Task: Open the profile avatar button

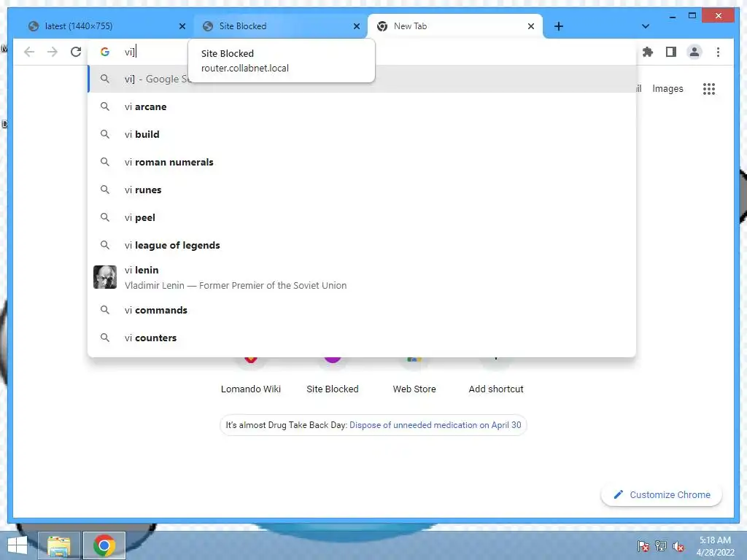Action: [694, 52]
